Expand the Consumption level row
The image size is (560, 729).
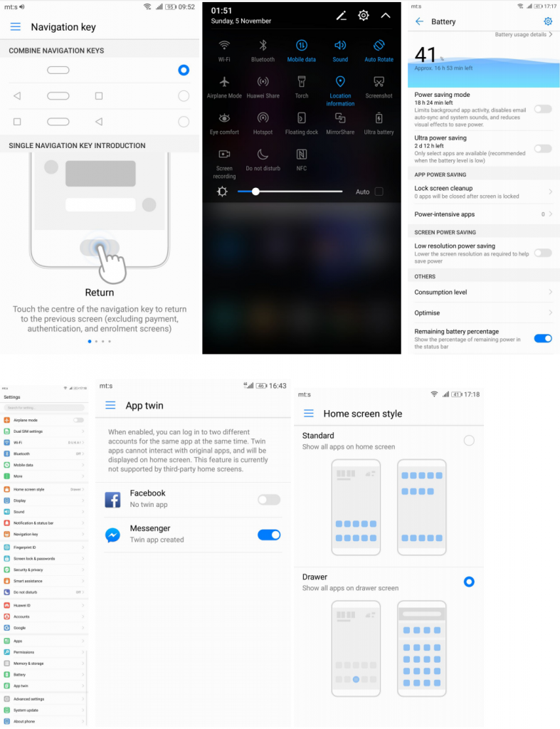pos(483,292)
